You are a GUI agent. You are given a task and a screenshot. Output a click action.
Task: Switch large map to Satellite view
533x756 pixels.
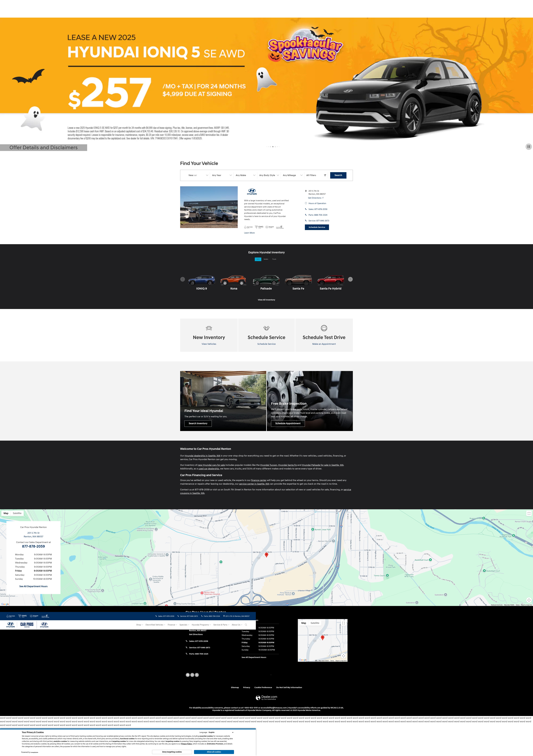tap(17, 513)
